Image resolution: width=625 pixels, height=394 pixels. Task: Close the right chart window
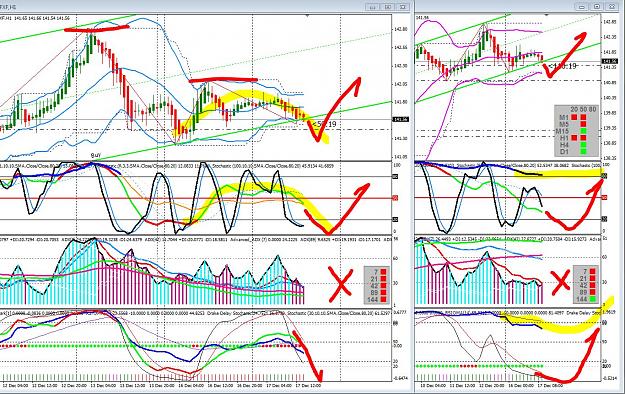pyautogui.click(x=612, y=7)
